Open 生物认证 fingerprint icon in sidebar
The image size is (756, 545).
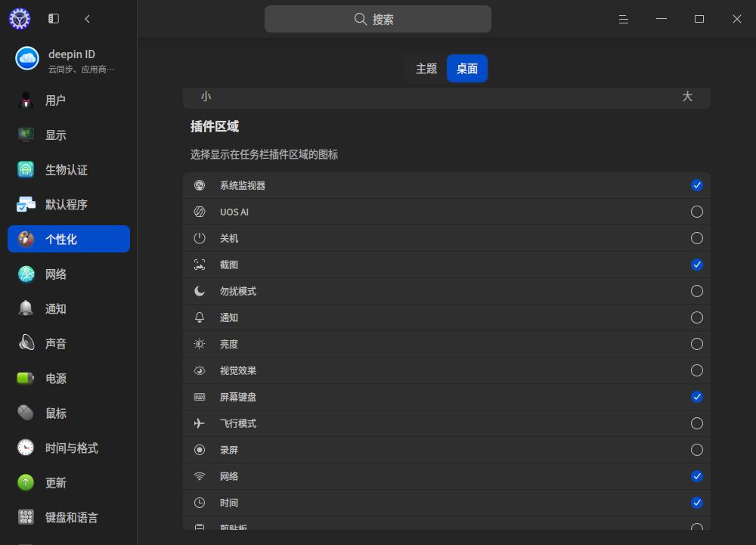coord(26,169)
